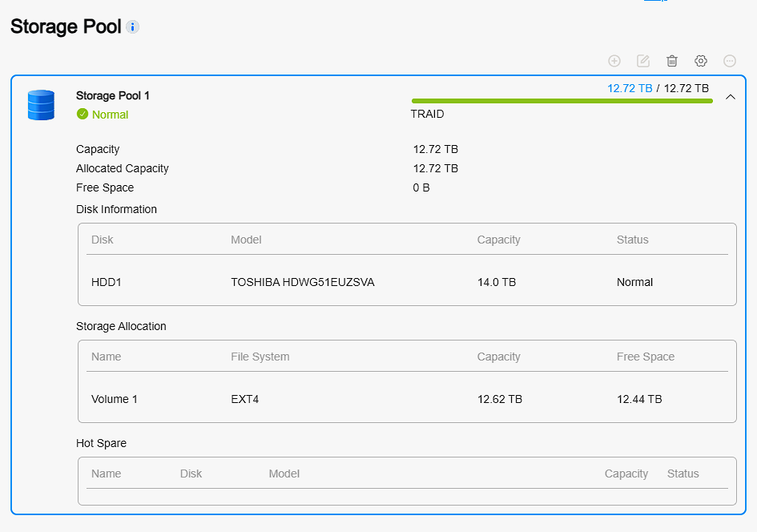Click the blue 12.72 TB used value
757x532 pixels.
[630, 88]
